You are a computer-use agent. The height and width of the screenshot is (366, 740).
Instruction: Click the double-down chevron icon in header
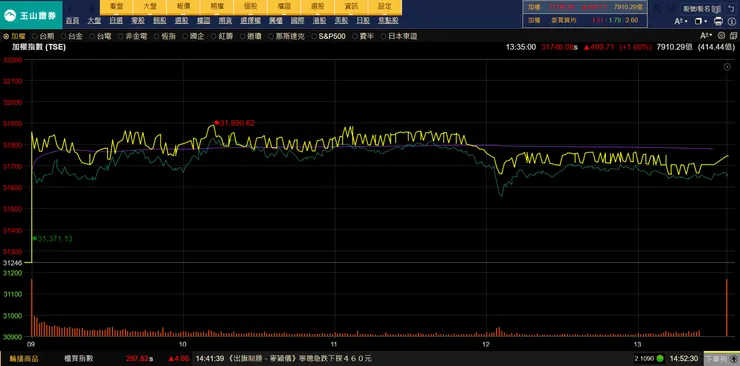coord(672,8)
